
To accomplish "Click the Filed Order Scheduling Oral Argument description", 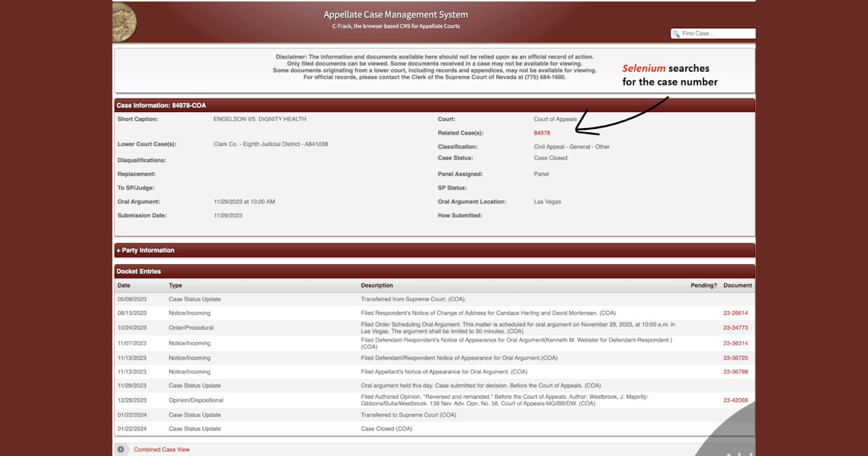I will pos(517,328).
